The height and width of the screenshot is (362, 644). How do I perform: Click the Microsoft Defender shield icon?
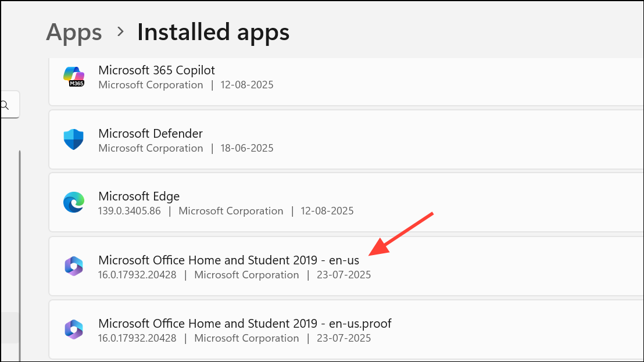74,139
